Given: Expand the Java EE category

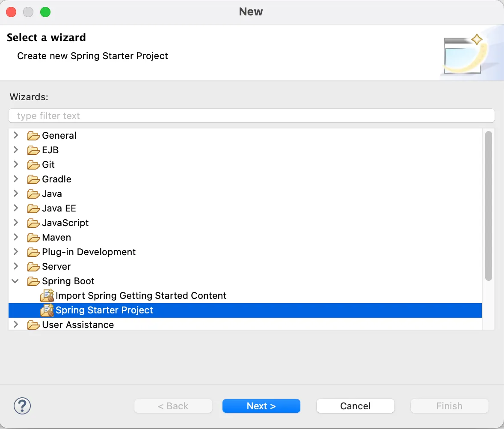Looking at the screenshot, I should coord(15,208).
